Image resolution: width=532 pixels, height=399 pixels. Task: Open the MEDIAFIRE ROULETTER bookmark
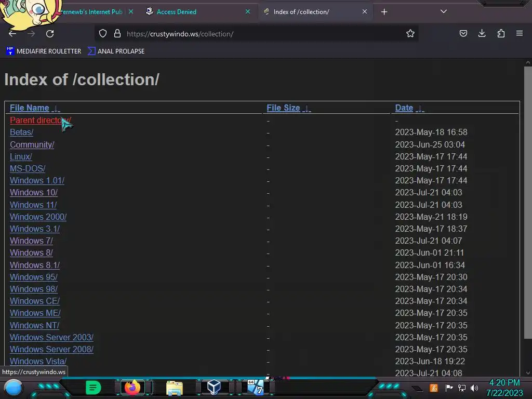click(x=44, y=51)
